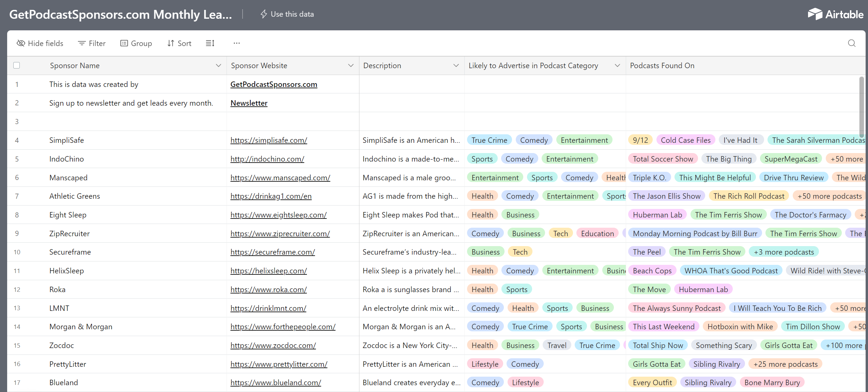Expand Likely to Advertise column dropdown
Image resolution: width=868 pixels, height=392 pixels.
tap(617, 65)
